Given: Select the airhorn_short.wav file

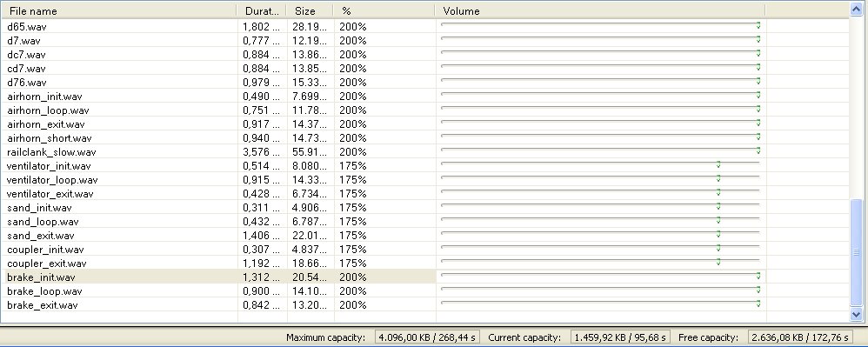Looking at the screenshot, I should click(x=50, y=137).
